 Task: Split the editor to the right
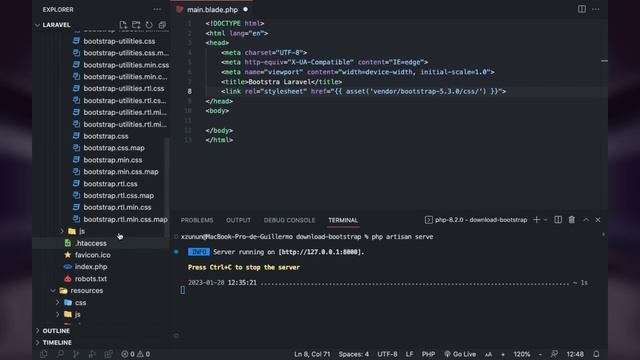point(582,9)
